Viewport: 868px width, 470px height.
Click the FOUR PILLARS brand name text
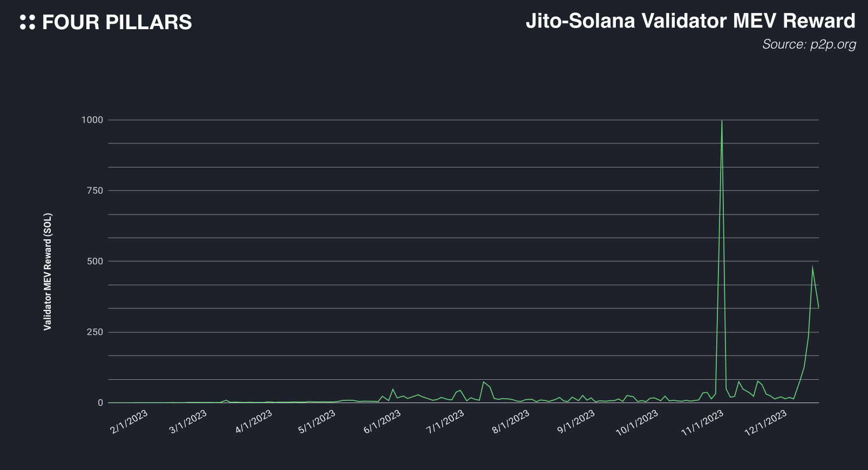coord(117,22)
